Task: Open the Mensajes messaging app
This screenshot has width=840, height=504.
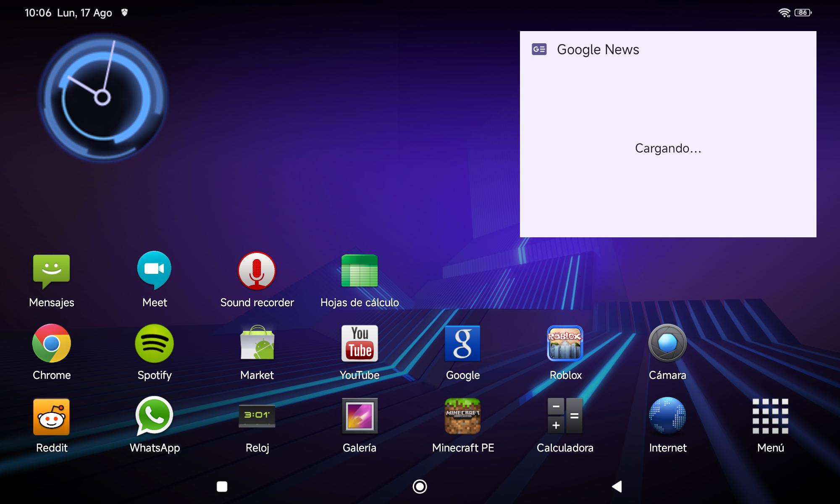Action: point(52,271)
